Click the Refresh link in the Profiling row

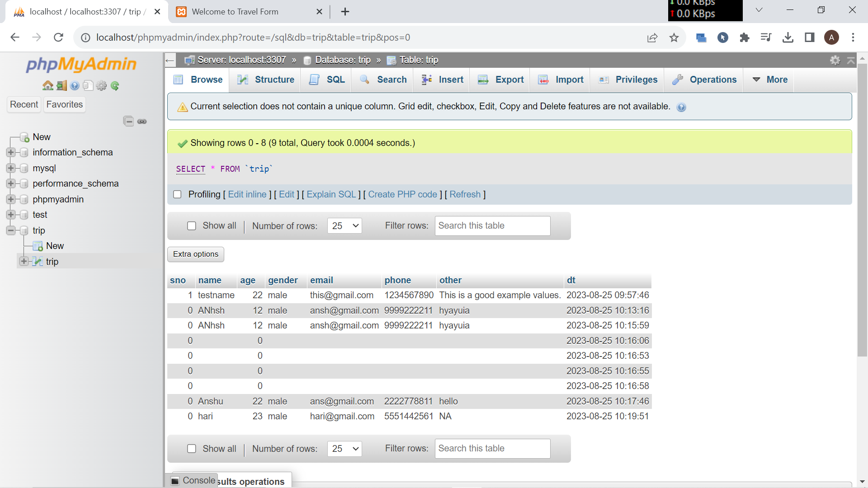(x=465, y=194)
